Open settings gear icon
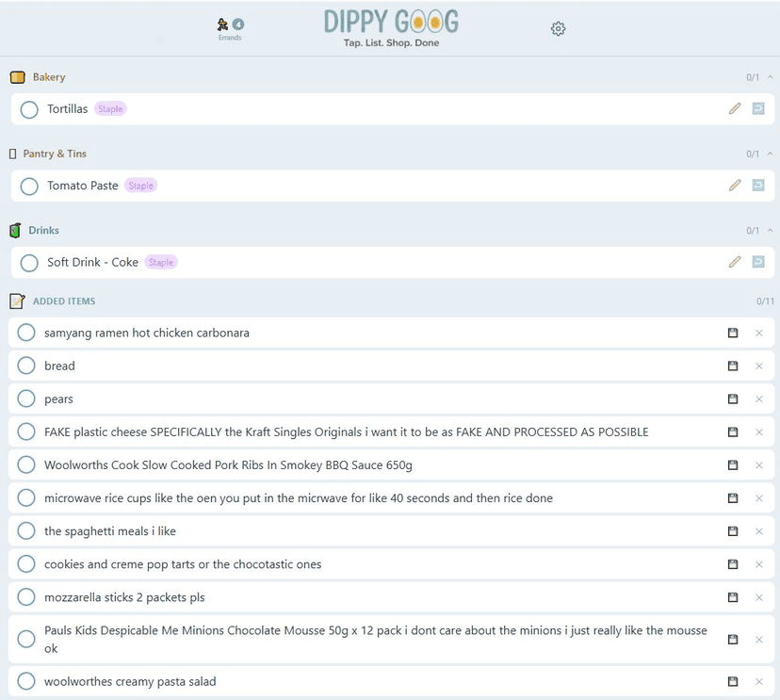 pyautogui.click(x=558, y=29)
